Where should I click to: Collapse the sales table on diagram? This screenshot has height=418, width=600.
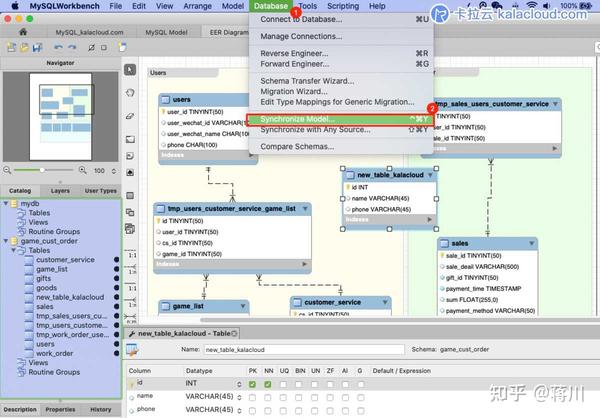point(532,243)
